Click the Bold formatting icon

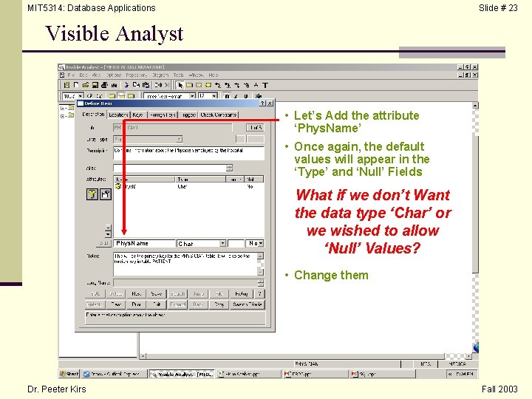tap(227, 96)
